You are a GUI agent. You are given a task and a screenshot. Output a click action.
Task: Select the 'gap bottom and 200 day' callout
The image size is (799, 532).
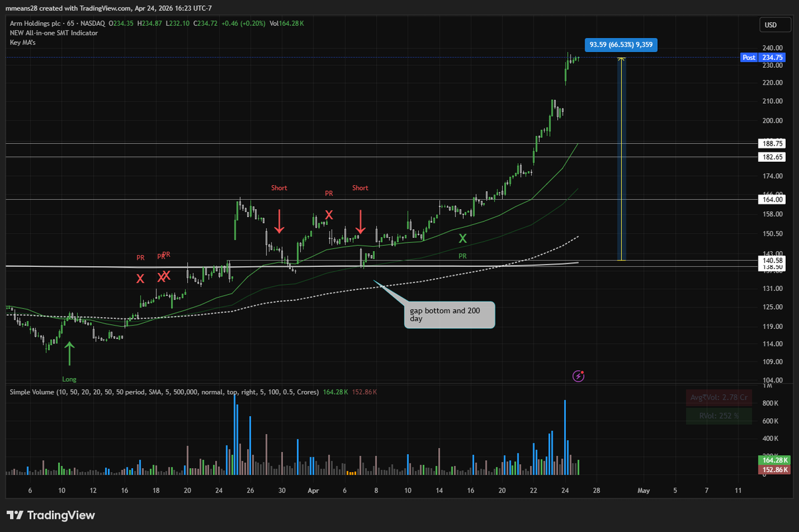[x=451, y=314]
